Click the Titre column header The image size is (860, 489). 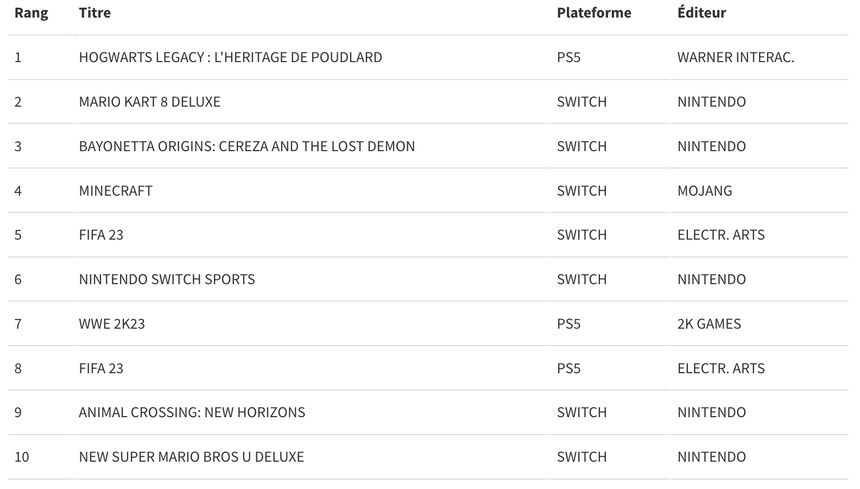coord(94,13)
